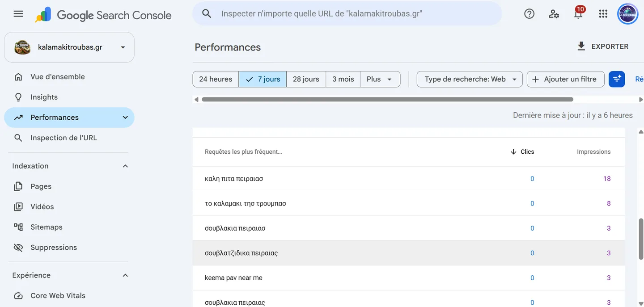Click impressions value 8
Screen dimensions: 644x307
[609, 204]
